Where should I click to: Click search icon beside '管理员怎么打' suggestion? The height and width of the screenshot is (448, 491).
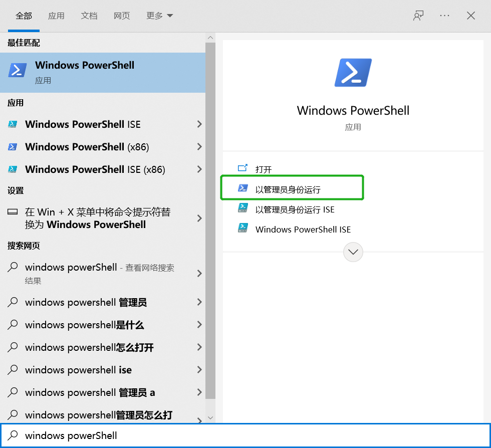tap(13, 415)
